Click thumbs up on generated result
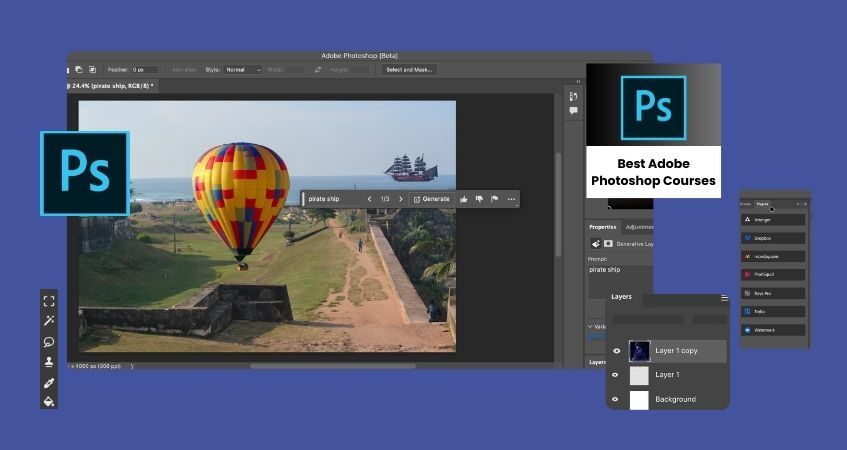 (464, 199)
